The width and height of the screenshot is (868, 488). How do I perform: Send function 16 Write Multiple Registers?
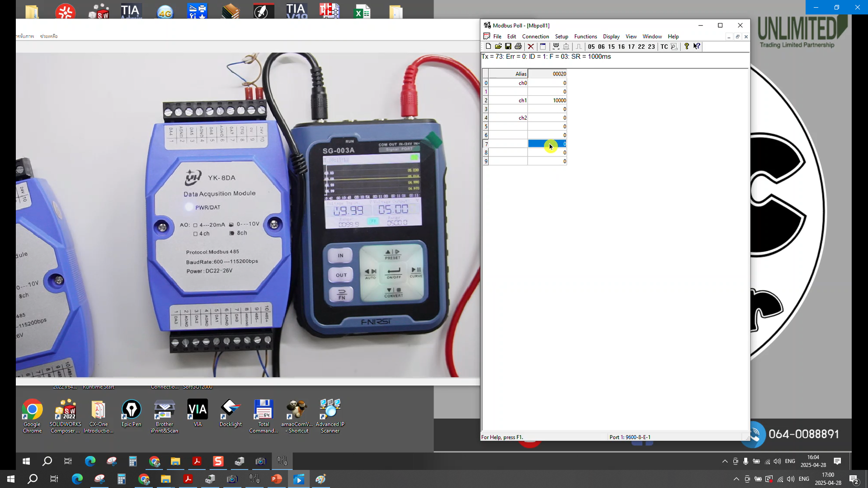621,46
